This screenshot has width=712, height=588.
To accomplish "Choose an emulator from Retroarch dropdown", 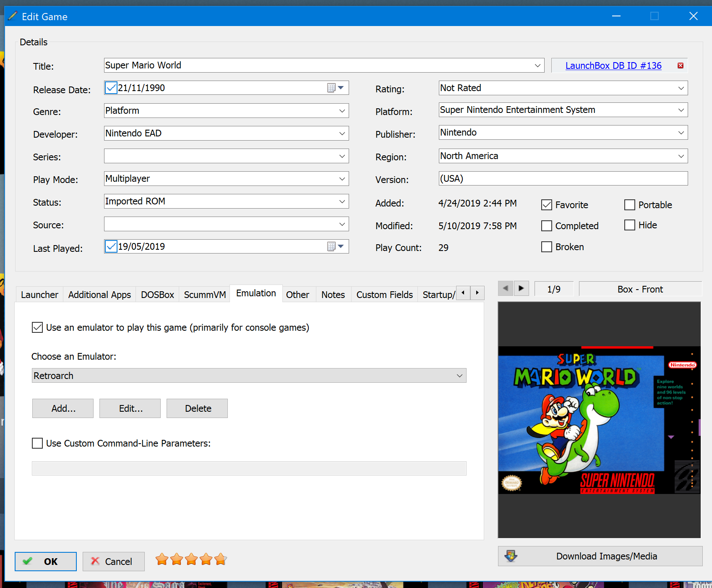I will click(x=249, y=376).
